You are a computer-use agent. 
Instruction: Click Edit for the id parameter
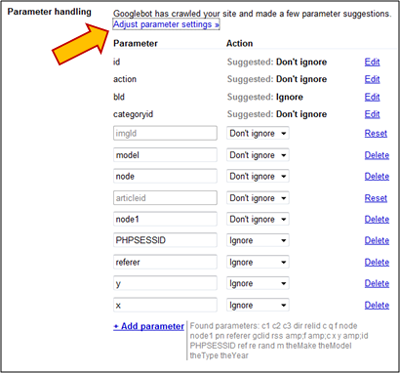pyautogui.click(x=372, y=62)
